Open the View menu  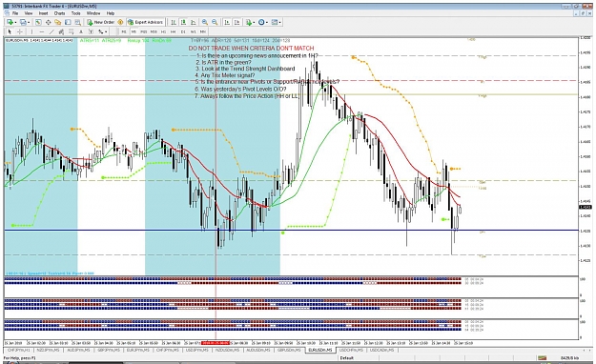coord(29,13)
